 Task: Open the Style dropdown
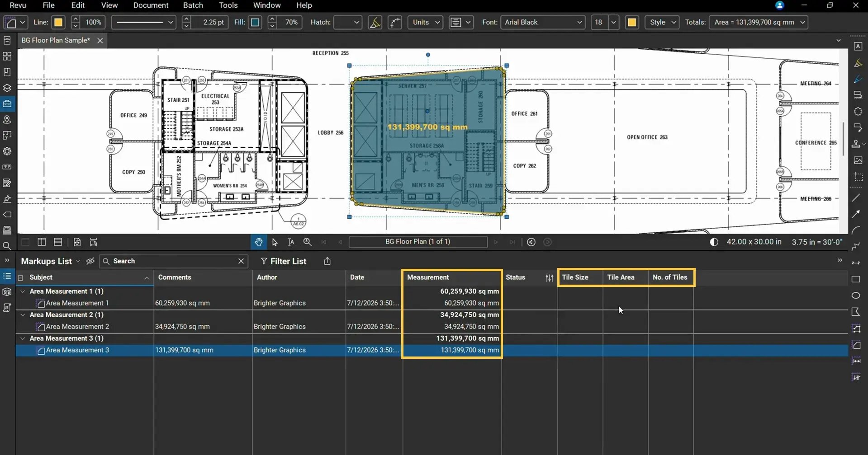pyautogui.click(x=662, y=22)
